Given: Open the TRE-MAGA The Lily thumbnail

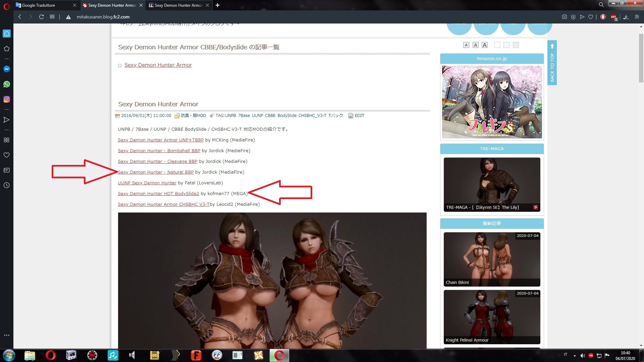Looking at the screenshot, I should [x=492, y=184].
